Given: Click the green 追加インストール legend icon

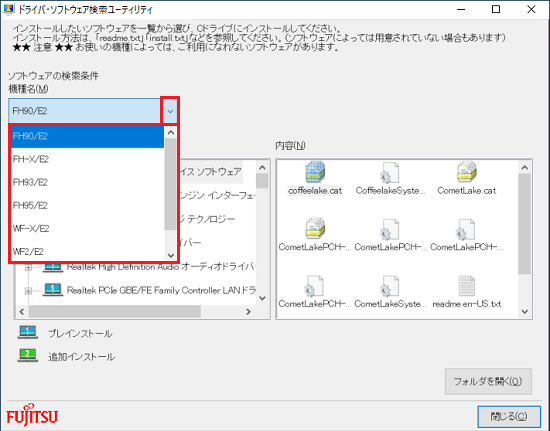Looking at the screenshot, I should click(x=28, y=356).
